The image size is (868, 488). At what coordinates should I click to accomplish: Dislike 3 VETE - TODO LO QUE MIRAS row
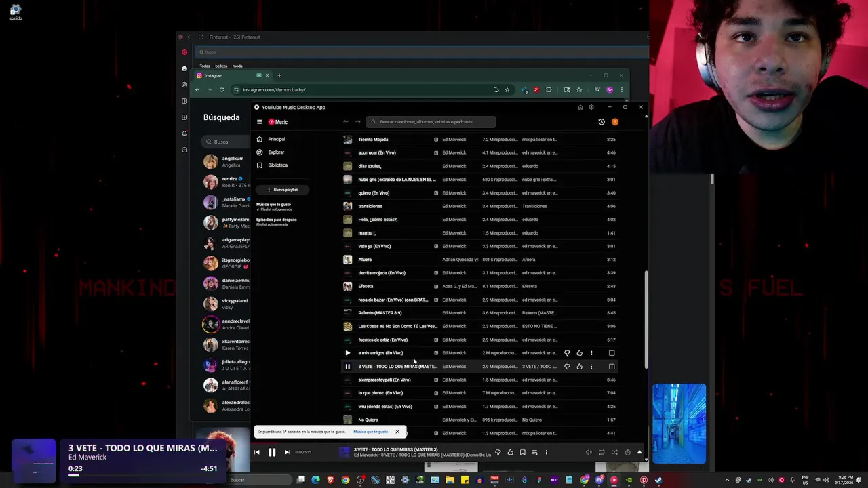(567, 367)
